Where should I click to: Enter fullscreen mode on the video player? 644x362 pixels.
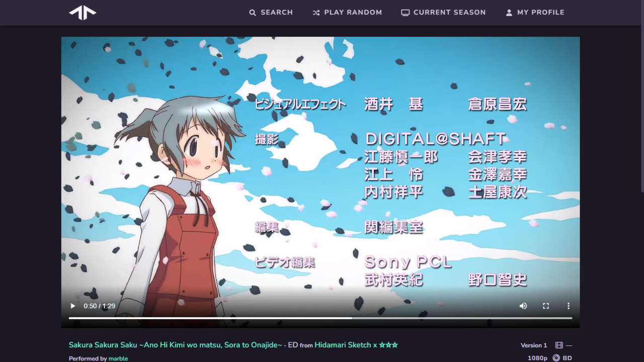click(x=546, y=306)
